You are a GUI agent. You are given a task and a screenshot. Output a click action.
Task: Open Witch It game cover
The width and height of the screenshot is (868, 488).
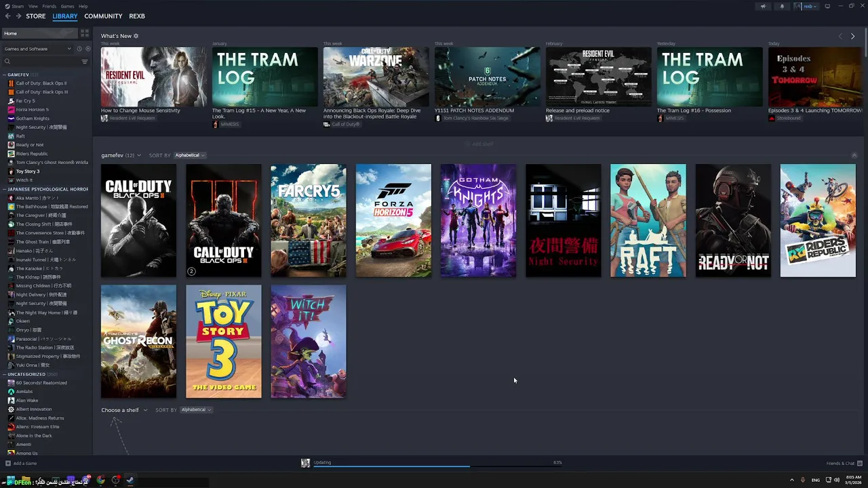[309, 342]
